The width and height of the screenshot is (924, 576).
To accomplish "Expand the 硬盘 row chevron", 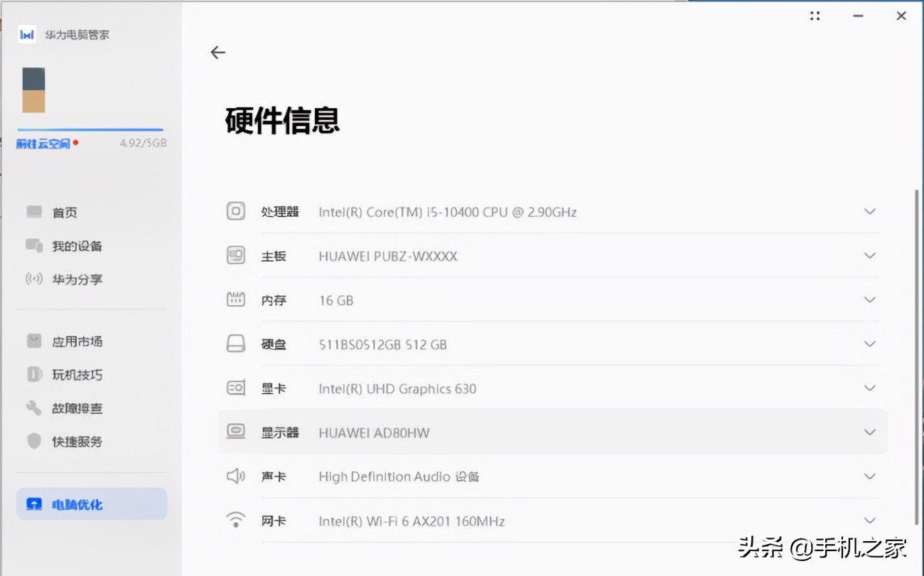I will [x=869, y=343].
